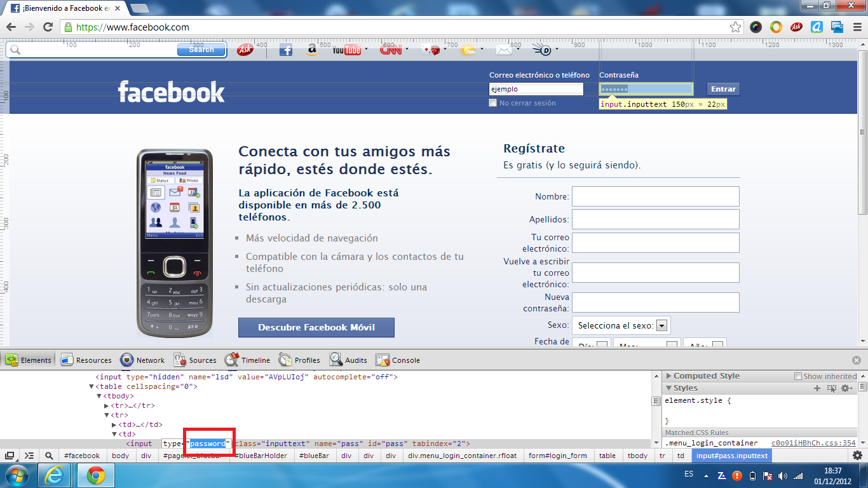Image resolution: width=868 pixels, height=488 pixels.
Task: Click the Nombre registration field
Action: [656, 196]
